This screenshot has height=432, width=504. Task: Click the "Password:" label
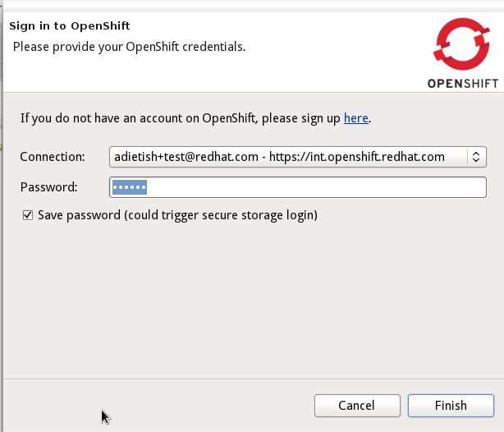(48, 187)
